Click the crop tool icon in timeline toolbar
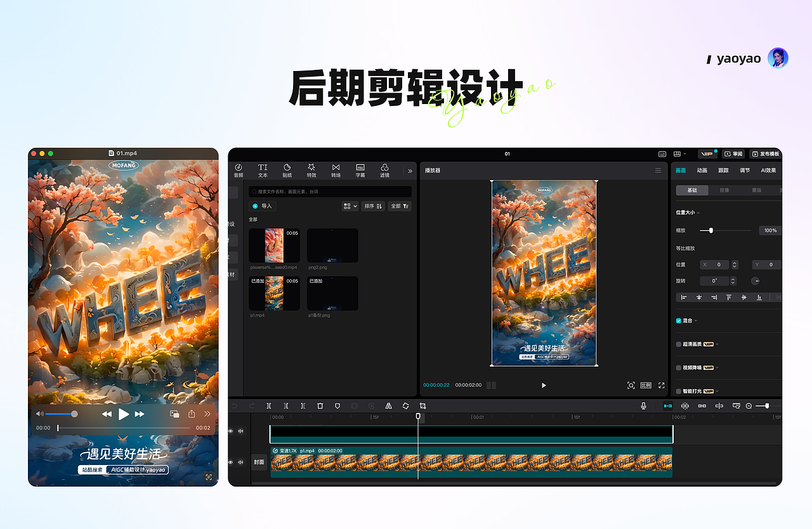 pyautogui.click(x=422, y=406)
